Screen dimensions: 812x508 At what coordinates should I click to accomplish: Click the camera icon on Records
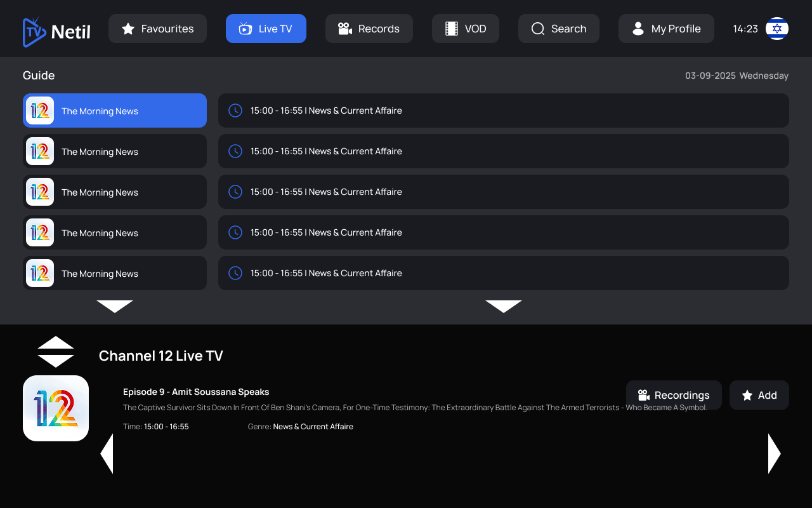point(344,29)
